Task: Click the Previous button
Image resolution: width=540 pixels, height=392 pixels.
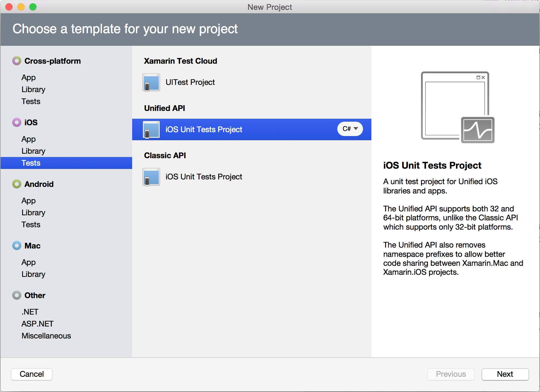Action: tap(451, 374)
